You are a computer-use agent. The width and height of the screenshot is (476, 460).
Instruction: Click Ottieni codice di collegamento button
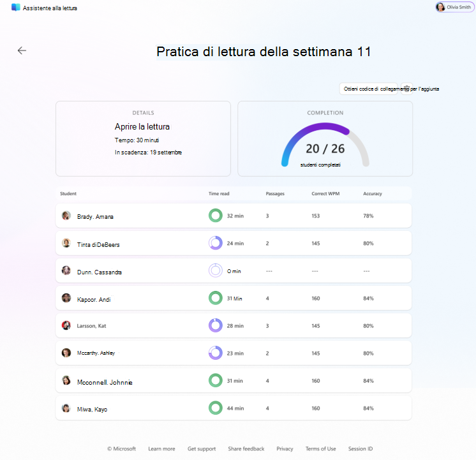(368, 89)
